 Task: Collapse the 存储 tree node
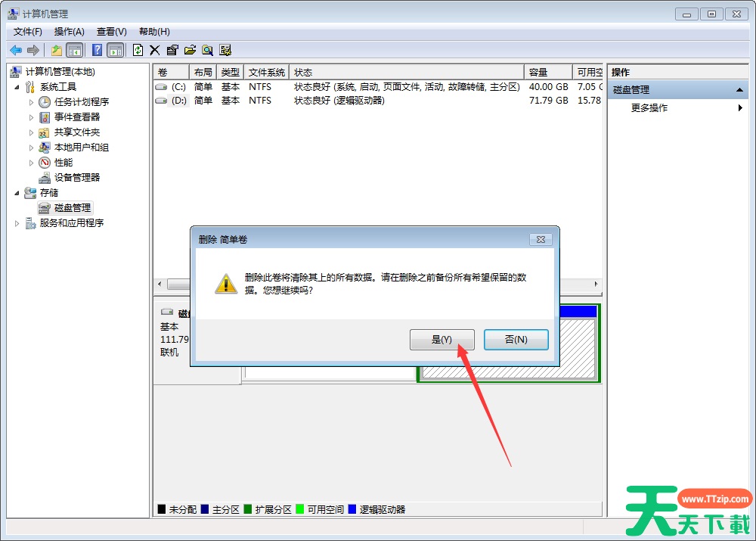click(x=17, y=193)
